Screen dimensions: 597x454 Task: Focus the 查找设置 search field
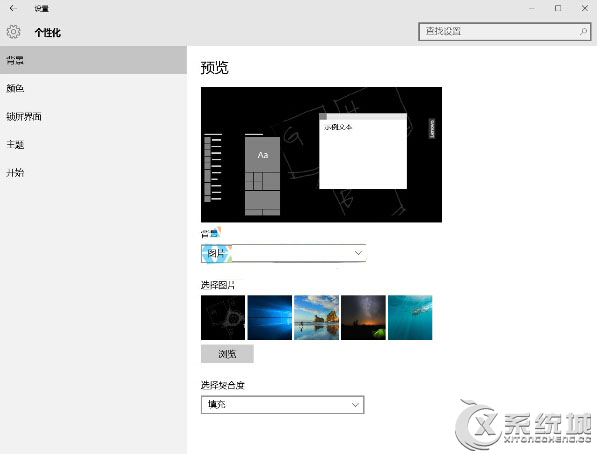pyautogui.click(x=504, y=31)
